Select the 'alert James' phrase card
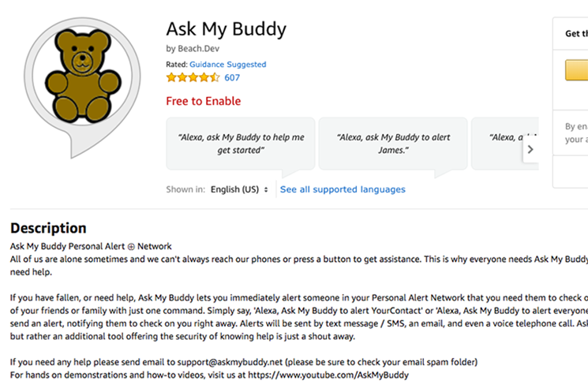Screen dimensions: 588x392 (x=393, y=144)
